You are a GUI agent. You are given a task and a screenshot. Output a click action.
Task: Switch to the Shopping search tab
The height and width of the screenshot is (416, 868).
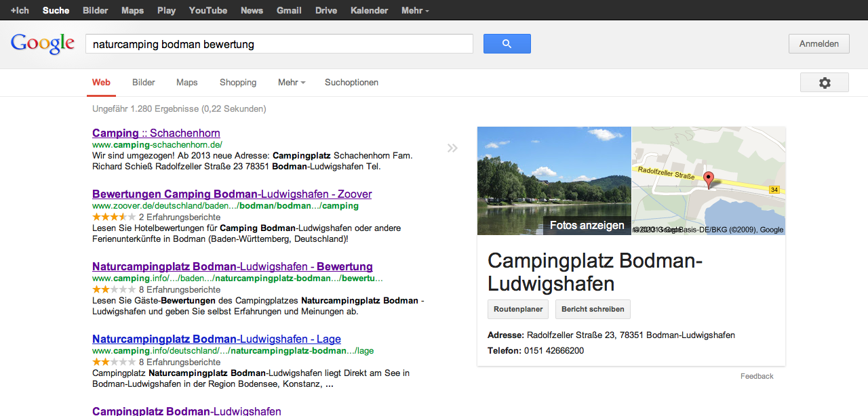238,83
